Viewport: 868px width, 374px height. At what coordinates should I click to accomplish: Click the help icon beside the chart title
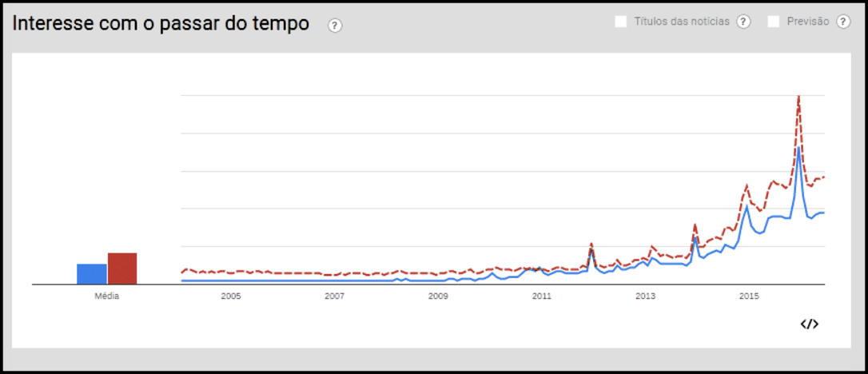pos(335,26)
